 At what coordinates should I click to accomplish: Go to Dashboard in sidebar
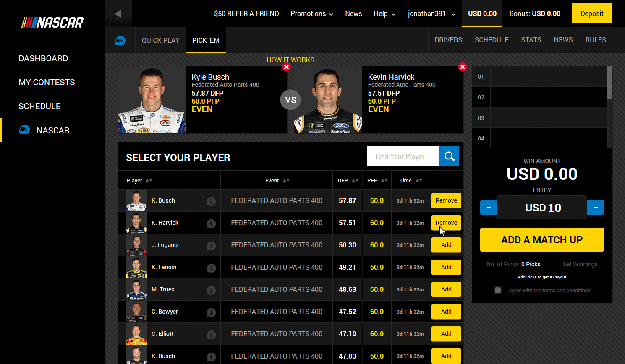tap(43, 58)
